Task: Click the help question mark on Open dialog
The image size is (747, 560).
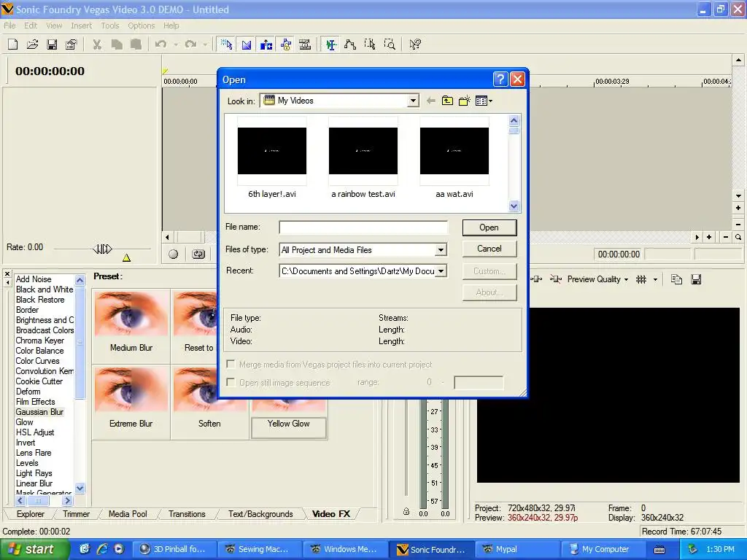Action: pyautogui.click(x=500, y=79)
